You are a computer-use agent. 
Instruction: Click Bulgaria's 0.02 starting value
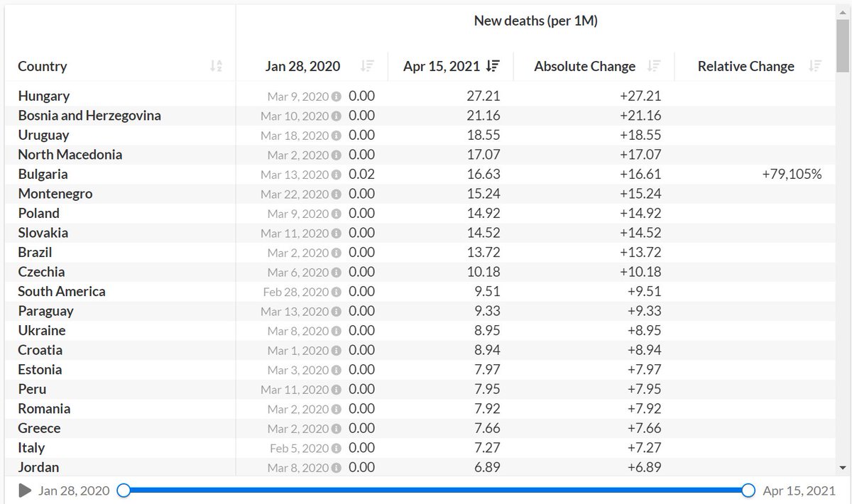361,175
